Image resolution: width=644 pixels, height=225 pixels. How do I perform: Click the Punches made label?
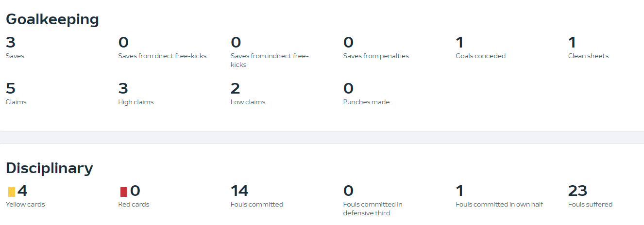click(366, 102)
